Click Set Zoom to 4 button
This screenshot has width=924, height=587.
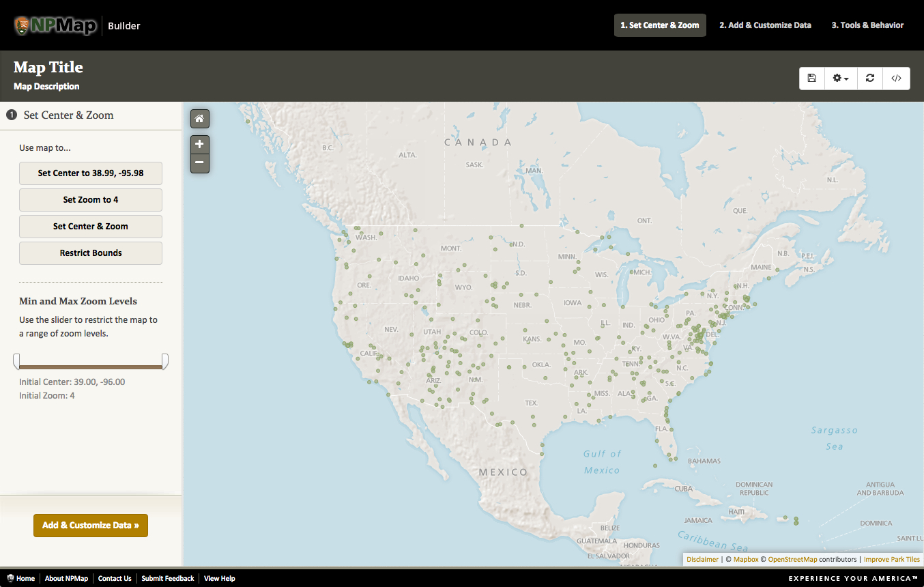point(91,200)
